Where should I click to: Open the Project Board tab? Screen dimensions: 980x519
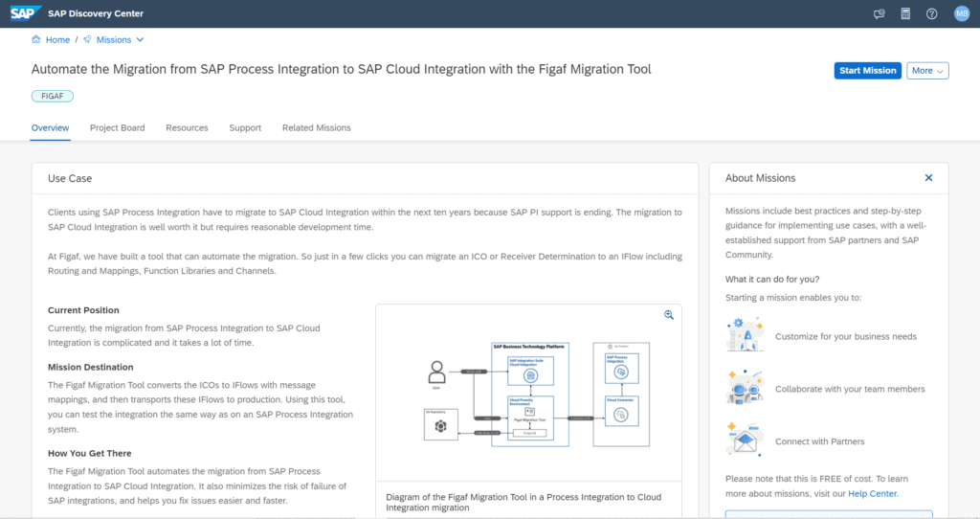tap(118, 127)
